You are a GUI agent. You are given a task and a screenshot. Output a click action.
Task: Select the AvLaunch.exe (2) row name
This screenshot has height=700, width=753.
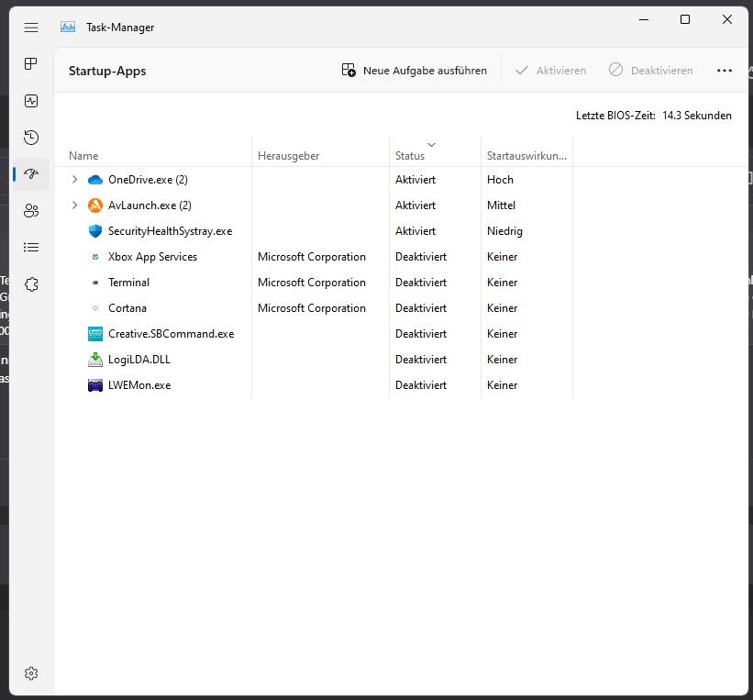click(149, 206)
